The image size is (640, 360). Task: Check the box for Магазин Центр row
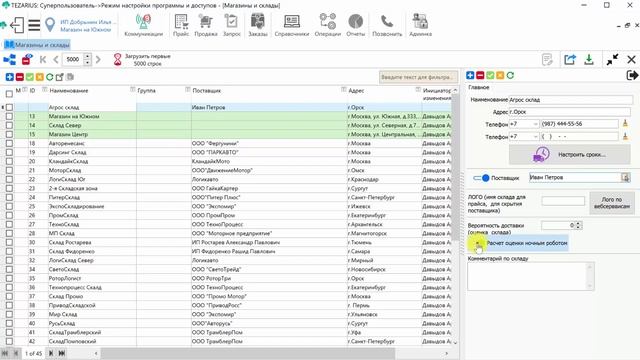coord(9,134)
